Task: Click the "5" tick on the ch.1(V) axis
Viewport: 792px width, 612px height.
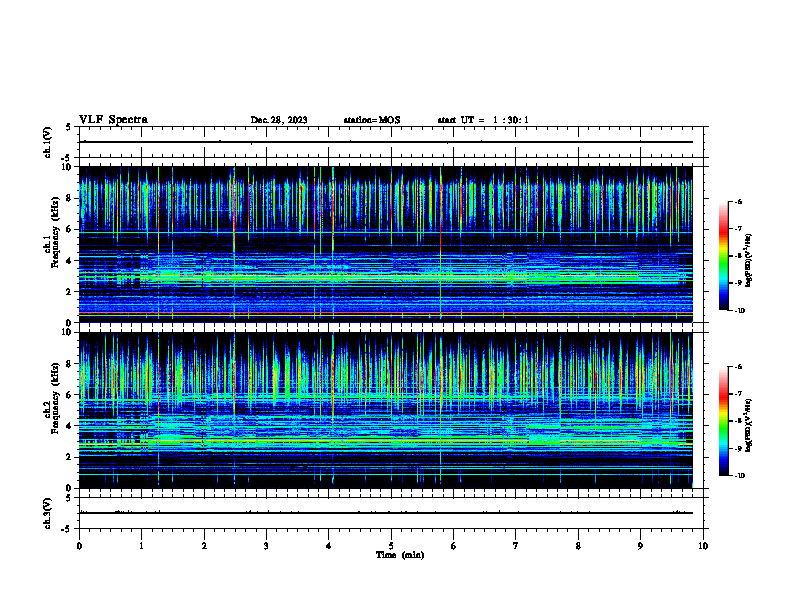Action: (x=69, y=128)
